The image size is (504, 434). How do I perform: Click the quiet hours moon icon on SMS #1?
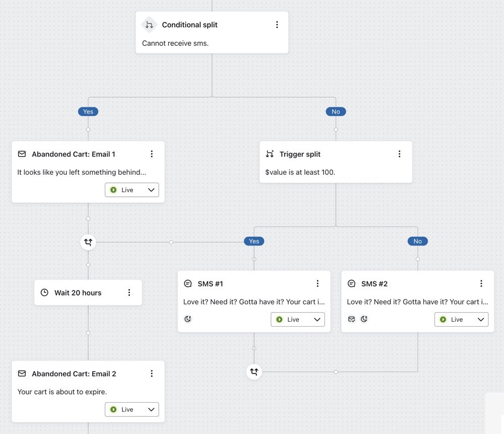[188, 319]
